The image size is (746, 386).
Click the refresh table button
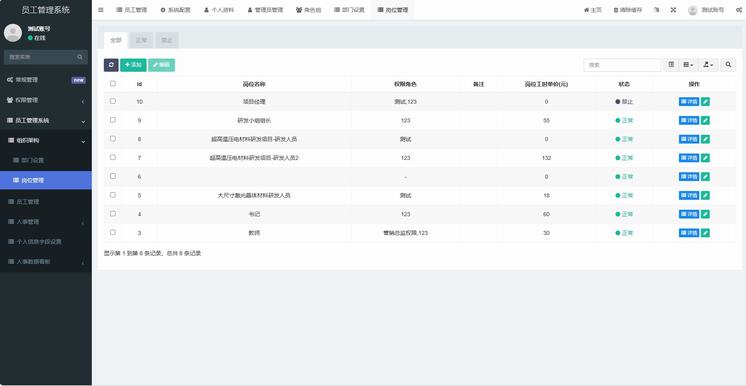click(x=111, y=65)
